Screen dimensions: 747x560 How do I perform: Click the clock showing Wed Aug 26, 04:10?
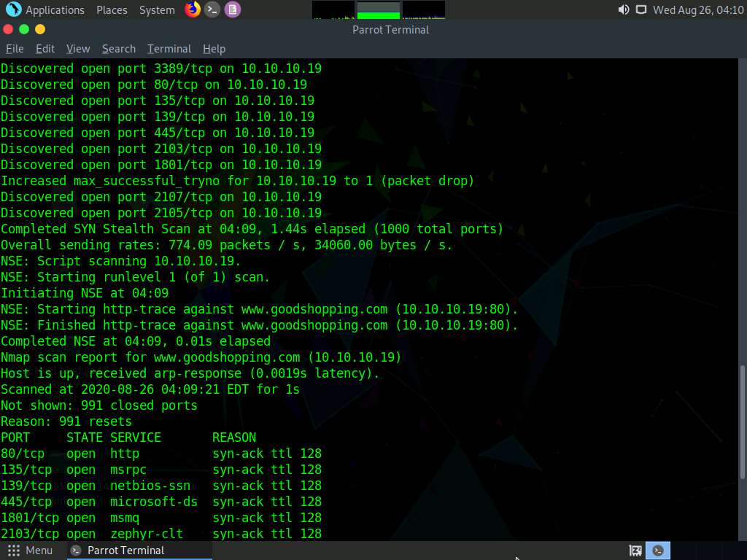tap(698, 10)
